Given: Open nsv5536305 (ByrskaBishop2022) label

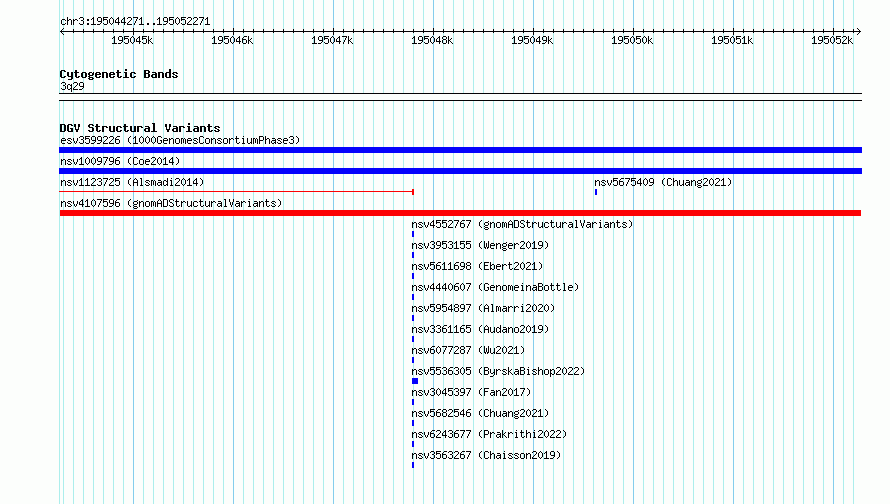Looking at the screenshot, I should pyautogui.click(x=498, y=371).
